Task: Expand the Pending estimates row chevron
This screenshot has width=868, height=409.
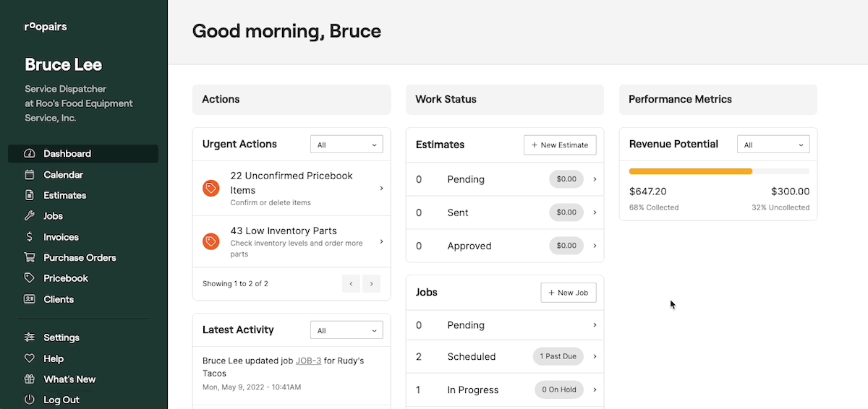Action: click(x=595, y=179)
